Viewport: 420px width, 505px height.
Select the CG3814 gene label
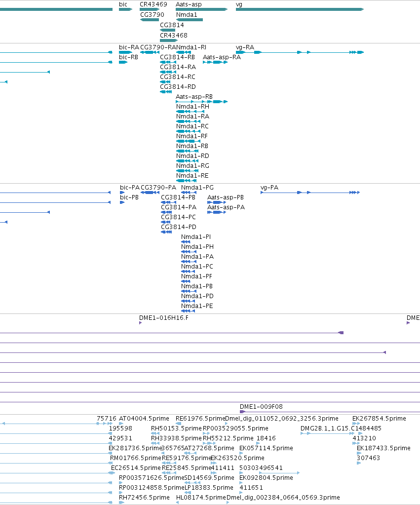(x=172, y=25)
